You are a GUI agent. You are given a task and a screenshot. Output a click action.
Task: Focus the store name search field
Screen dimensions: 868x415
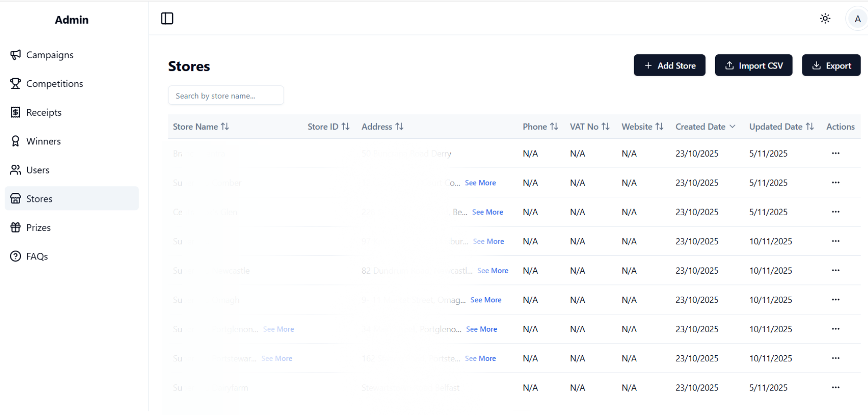[x=225, y=96]
